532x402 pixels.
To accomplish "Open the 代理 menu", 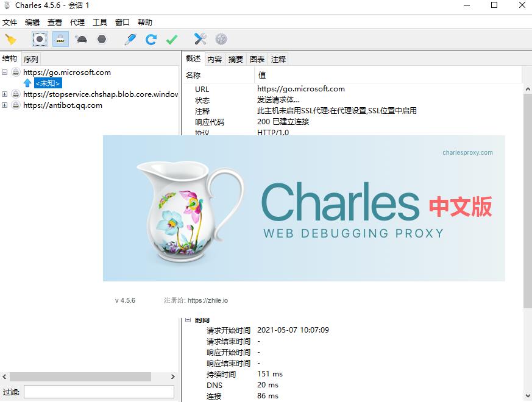I will click(x=77, y=23).
